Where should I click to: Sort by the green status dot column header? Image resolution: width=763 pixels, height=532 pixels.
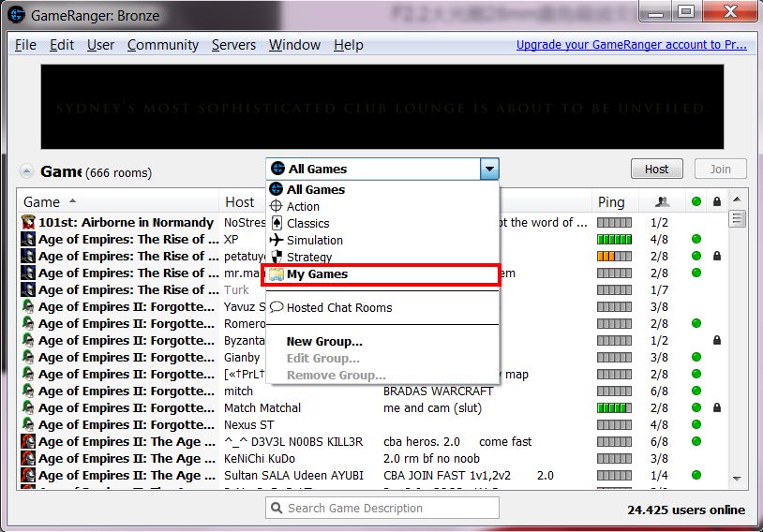(696, 201)
